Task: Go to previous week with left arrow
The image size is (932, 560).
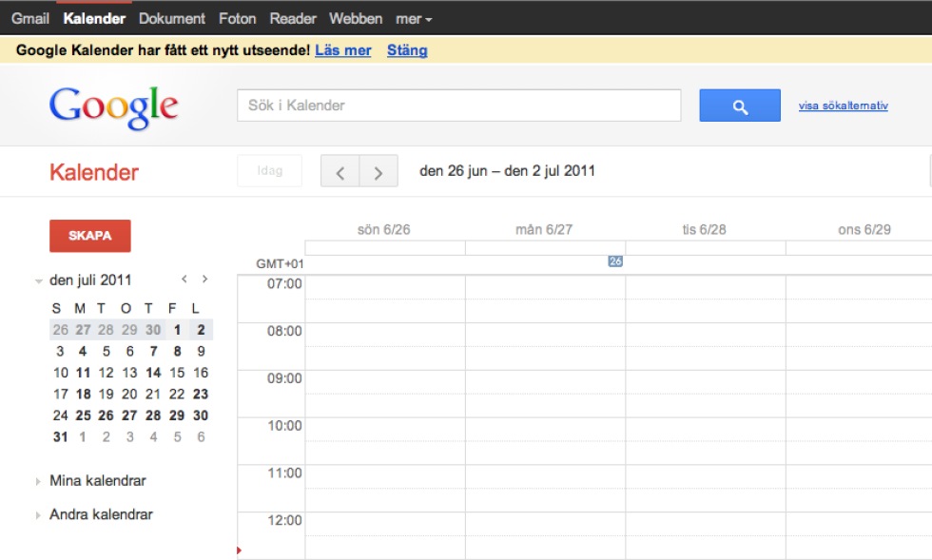Action: click(x=340, y=172)
